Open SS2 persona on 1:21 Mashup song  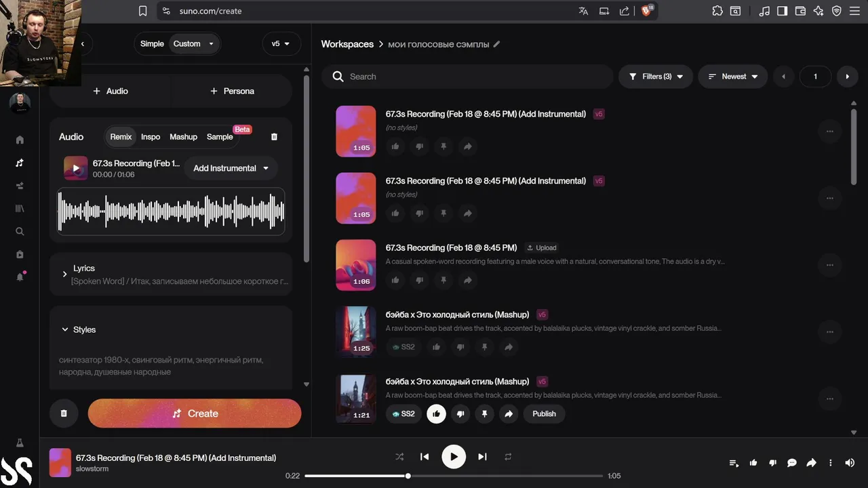[403, 414]
